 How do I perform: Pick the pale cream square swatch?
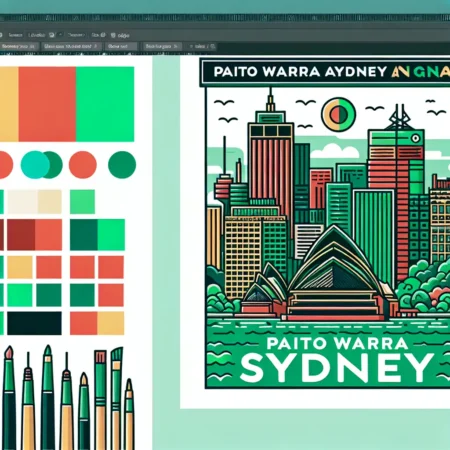point(22,202)
